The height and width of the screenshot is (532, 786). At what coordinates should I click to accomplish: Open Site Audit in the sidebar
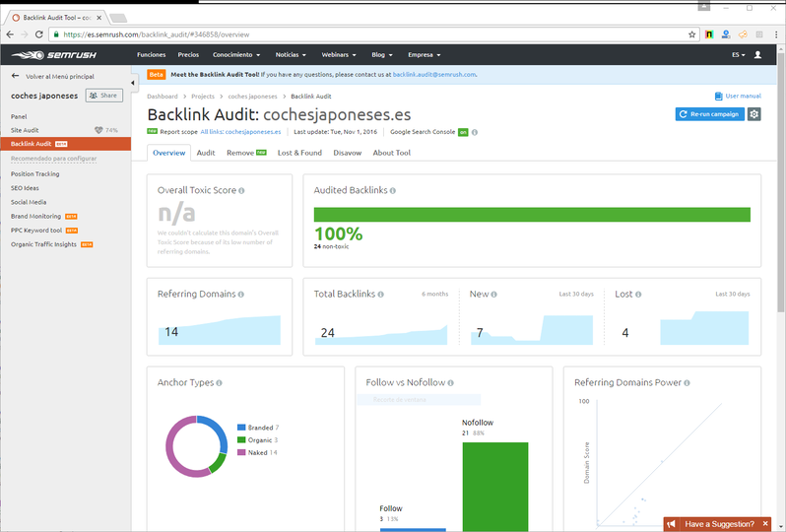coord(25,130)
